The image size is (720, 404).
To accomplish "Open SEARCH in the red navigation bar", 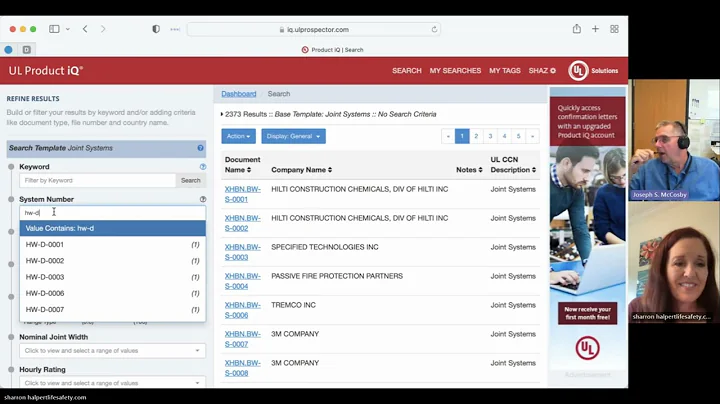I will click(x=406, y=71).
